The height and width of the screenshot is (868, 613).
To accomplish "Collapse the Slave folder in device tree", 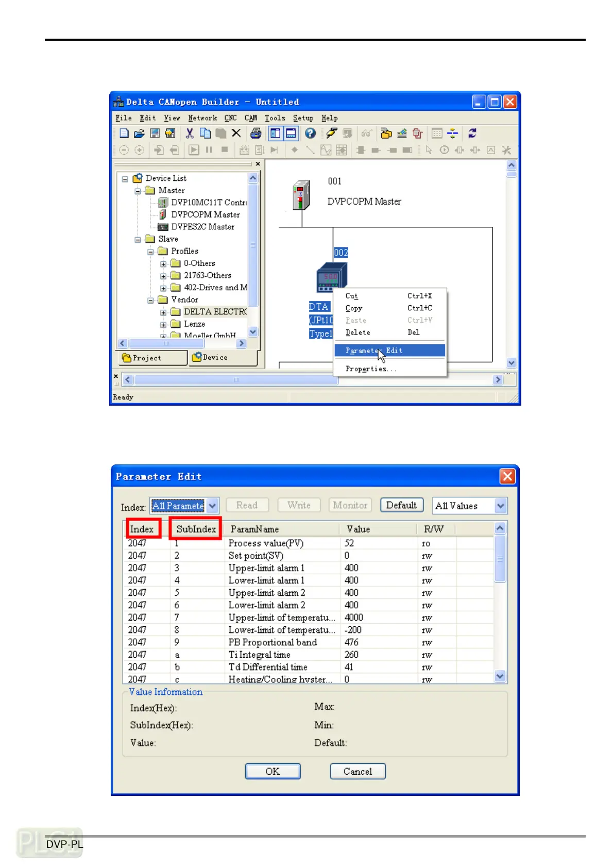I will point(138,240).
